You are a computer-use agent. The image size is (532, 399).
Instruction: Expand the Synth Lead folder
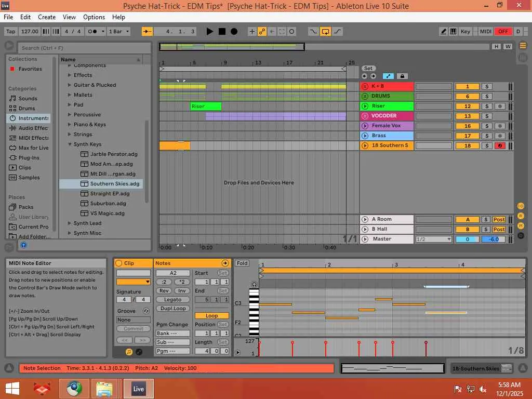point(70,223)
